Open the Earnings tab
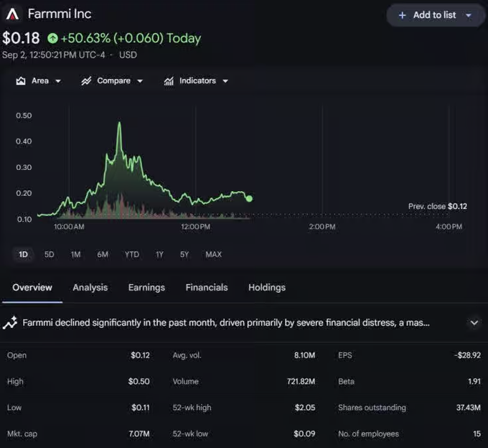The height and width of the screenshot is (448, 488). click(146, 287)
